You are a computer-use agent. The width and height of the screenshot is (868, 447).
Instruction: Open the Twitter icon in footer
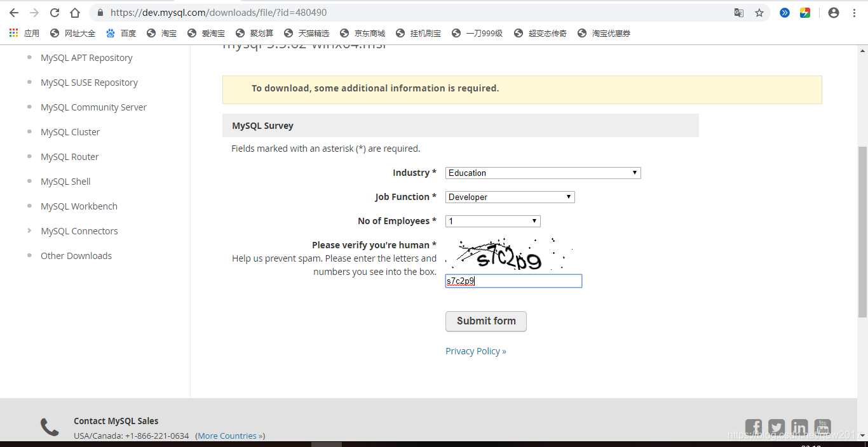[776, 428]
